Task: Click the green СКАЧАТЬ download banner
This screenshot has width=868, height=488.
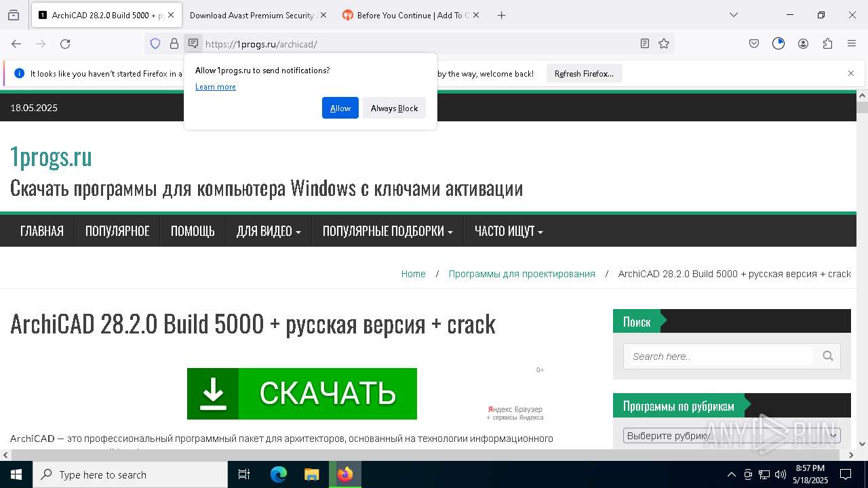Action: 302,394
